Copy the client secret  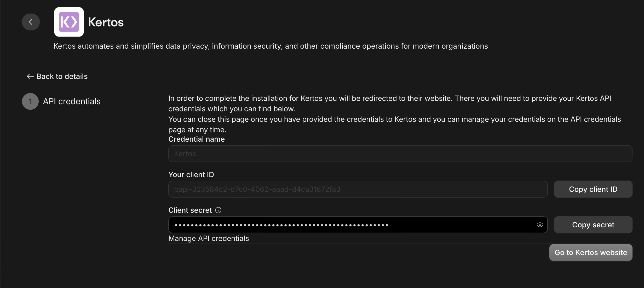click(593, 225)
